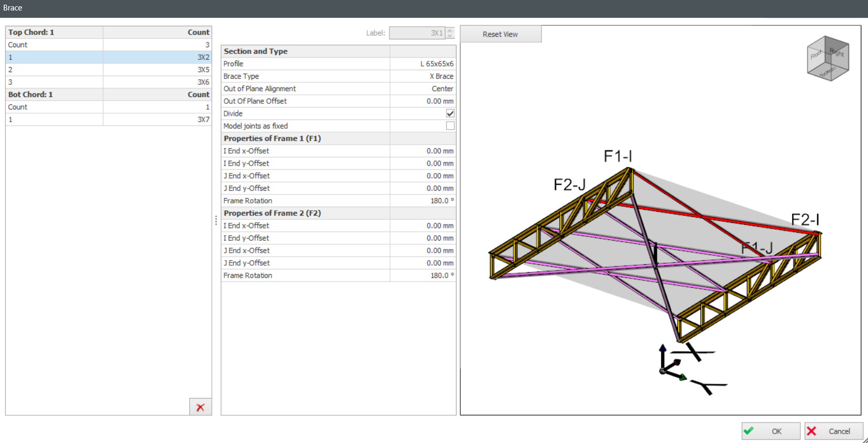Open the Profile value L 65x65x6
This screenshot has height=443, width=868.
pyautogui.click(x=422, y=64)
